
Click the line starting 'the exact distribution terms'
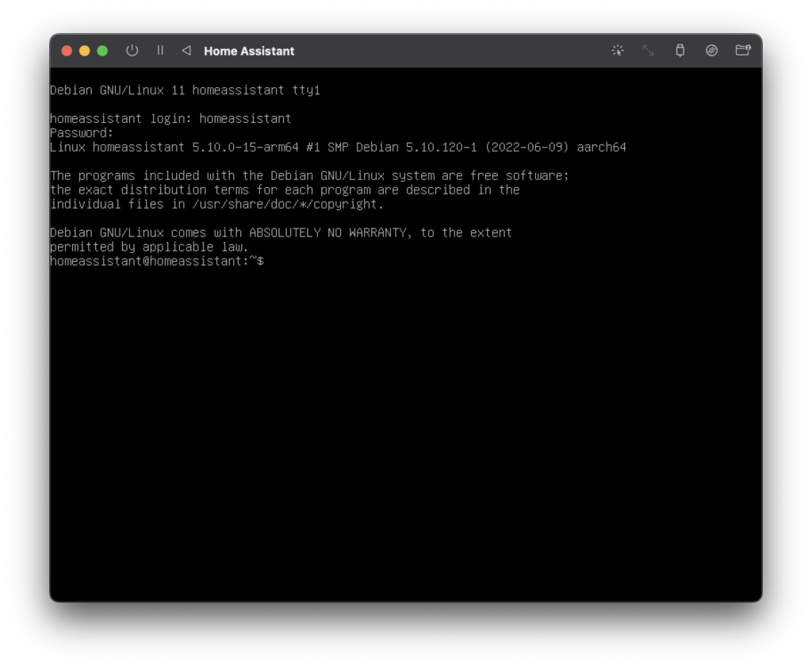[x=285, y=190]
